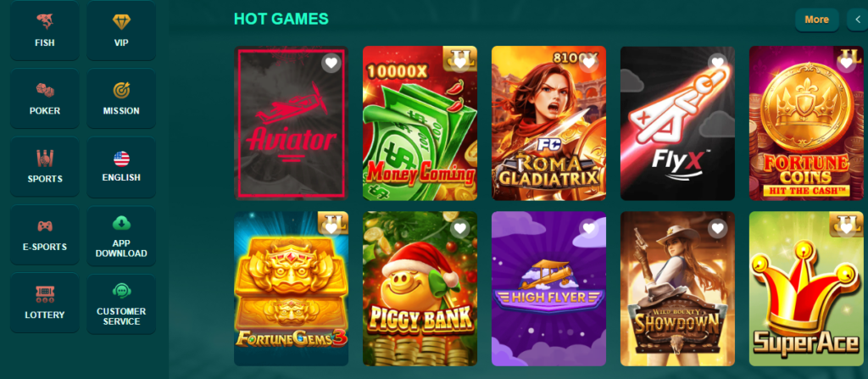The width and height of the screenshot is (868, 379).
Task: Toggle the favorite heart on Piggy Bank
Action: pos(459,228)
